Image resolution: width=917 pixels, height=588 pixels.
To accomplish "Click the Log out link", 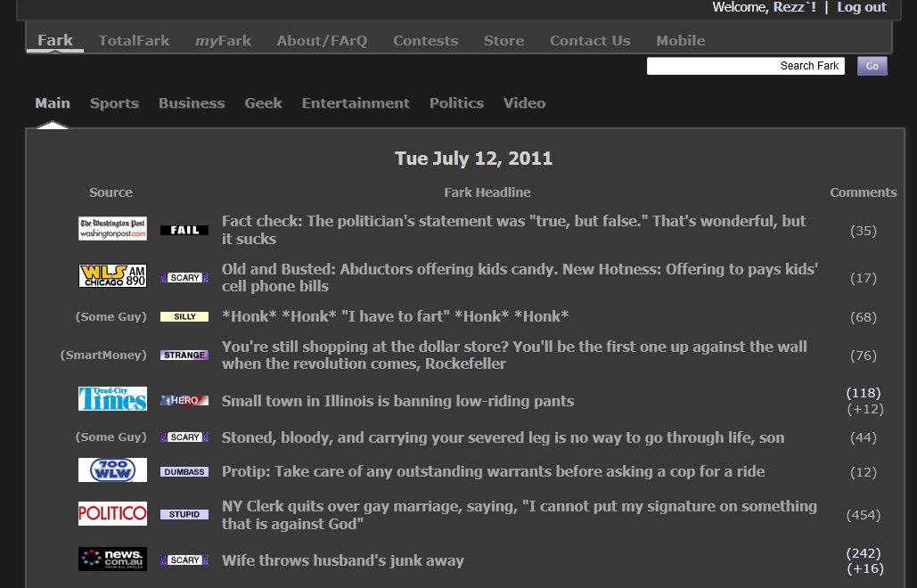I will [x=861, y=7].
